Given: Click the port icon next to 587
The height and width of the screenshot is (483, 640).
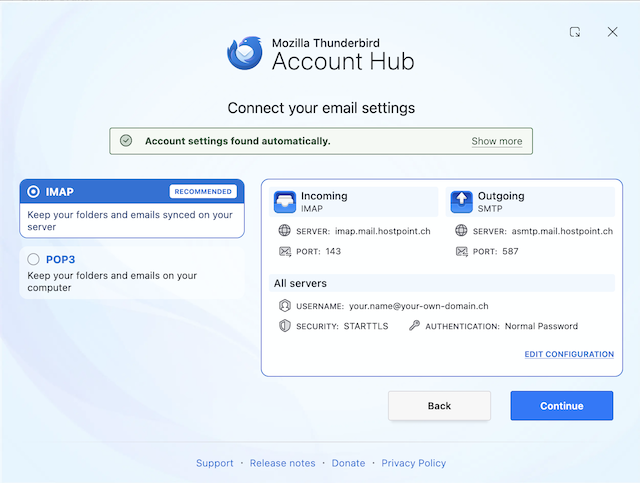Looking at the screenshot, I should point(462,251).
